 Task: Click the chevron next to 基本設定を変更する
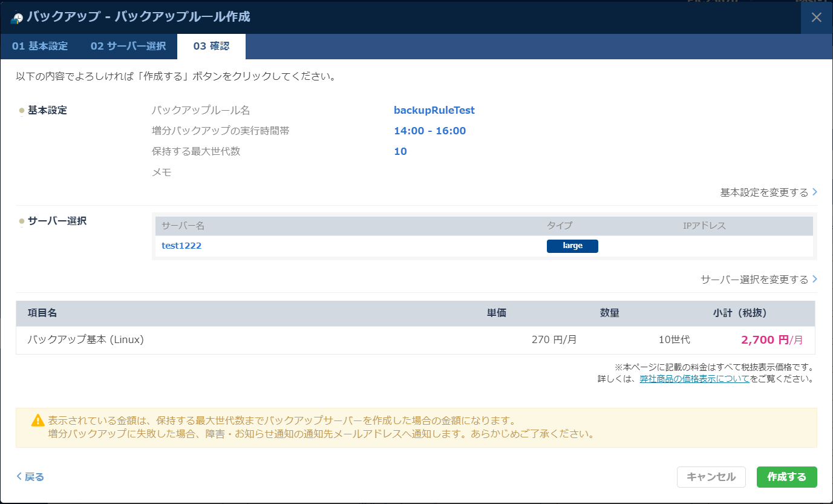point(815,192)
